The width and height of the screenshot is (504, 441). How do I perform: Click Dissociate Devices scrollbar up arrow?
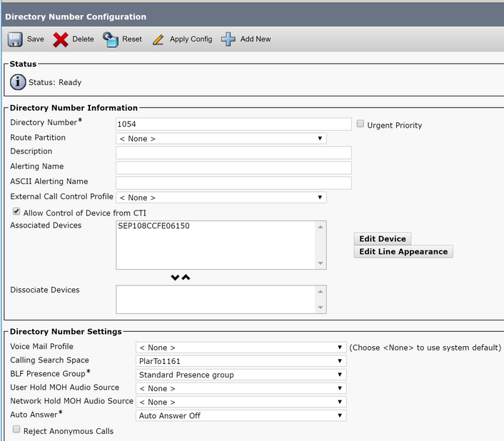tap(321, 292)
